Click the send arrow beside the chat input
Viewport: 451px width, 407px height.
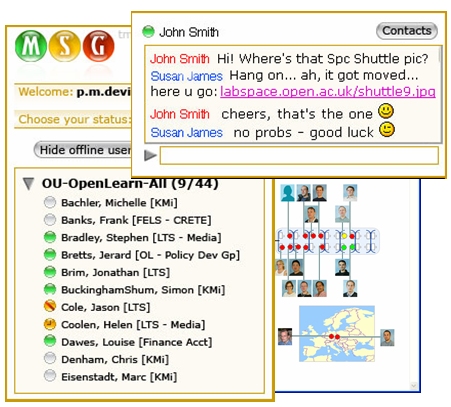coord(150,155)
